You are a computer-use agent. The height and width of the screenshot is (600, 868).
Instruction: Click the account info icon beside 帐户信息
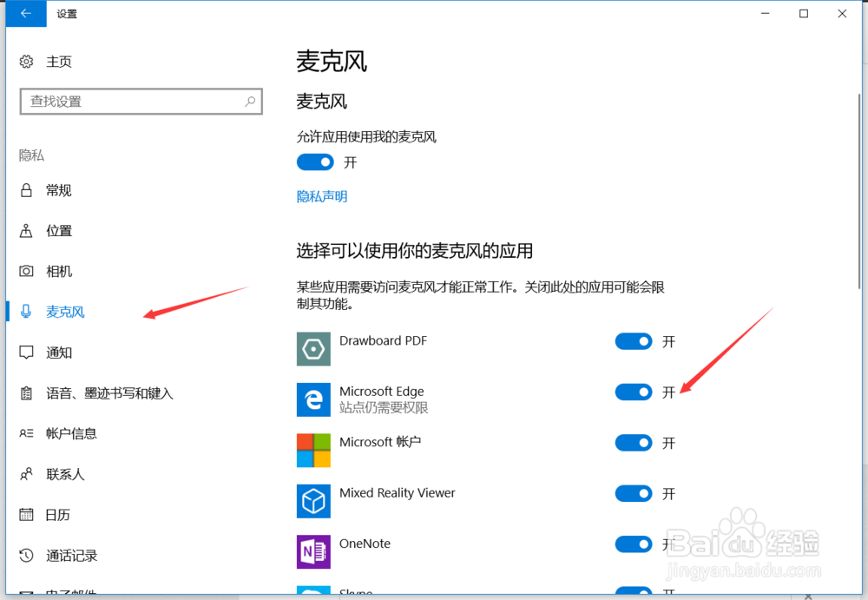pos(26,433)
